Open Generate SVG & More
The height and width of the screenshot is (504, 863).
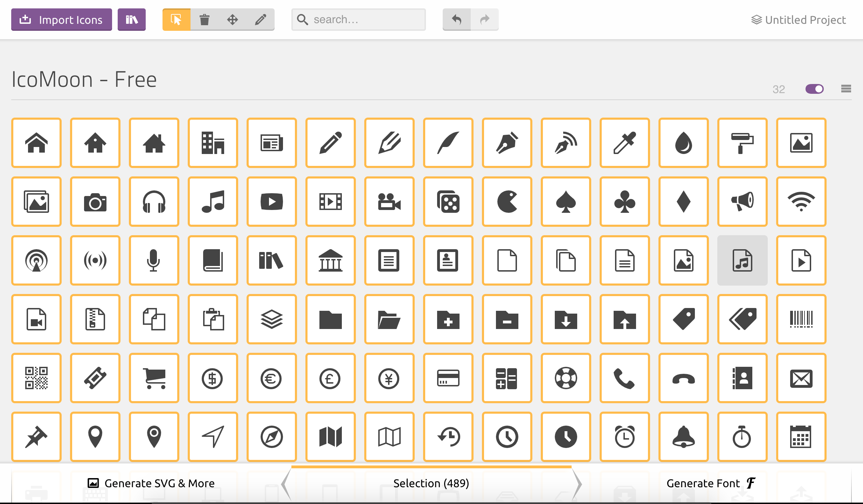click(x=151, y=483)
